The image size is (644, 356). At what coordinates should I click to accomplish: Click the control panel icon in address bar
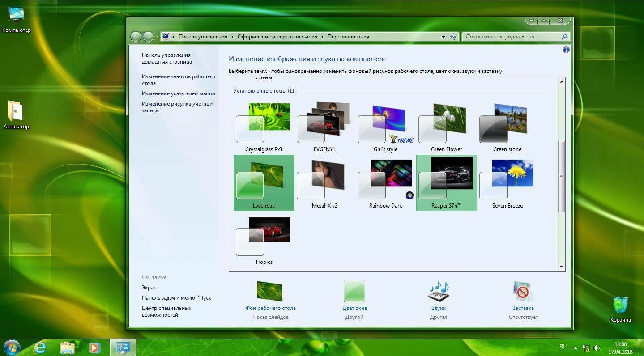click(166, 37)
